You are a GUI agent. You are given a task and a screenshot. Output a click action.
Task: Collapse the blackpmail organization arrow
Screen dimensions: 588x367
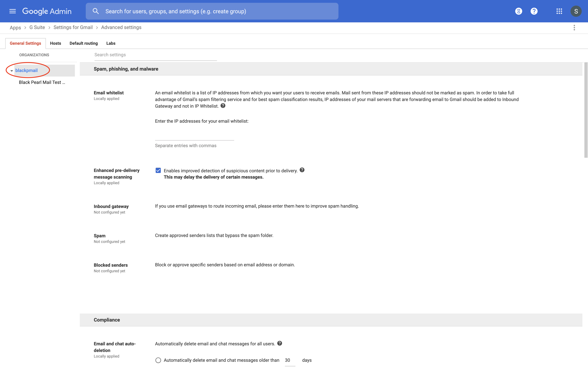(x=11, y=71)
